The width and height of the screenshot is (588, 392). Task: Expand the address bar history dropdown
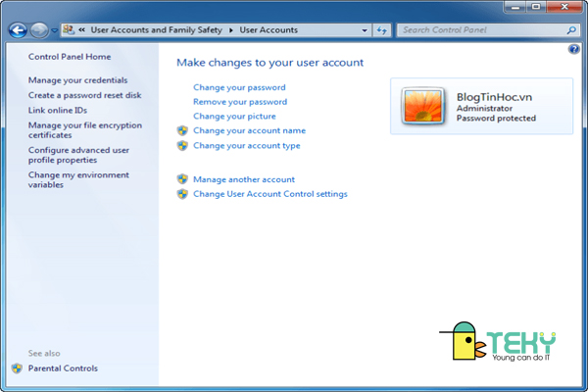[365, 30]
